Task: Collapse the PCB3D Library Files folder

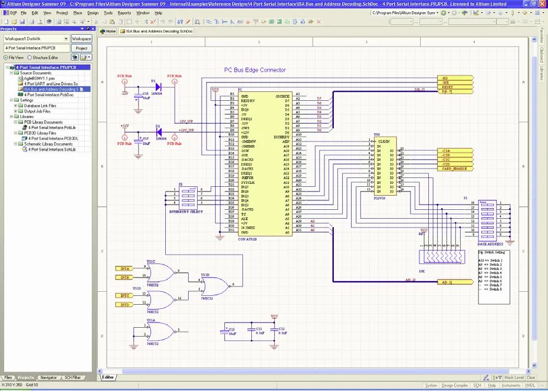Action: pyautogui.click(x=16, y=133)
